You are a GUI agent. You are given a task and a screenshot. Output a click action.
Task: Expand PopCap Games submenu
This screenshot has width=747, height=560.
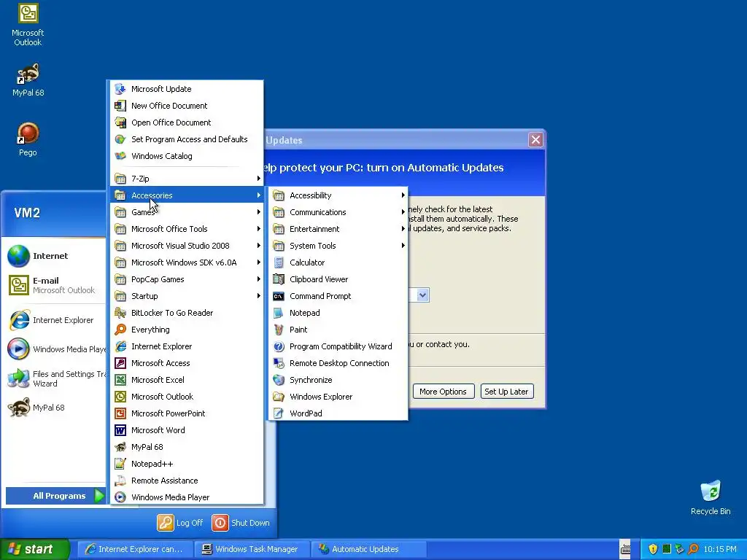coord(187,279)
